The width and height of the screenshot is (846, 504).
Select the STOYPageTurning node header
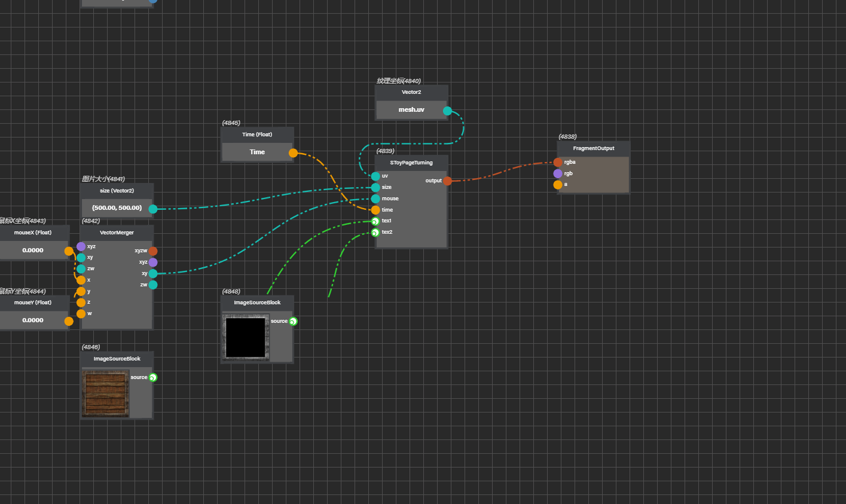(x=411, y=163)
